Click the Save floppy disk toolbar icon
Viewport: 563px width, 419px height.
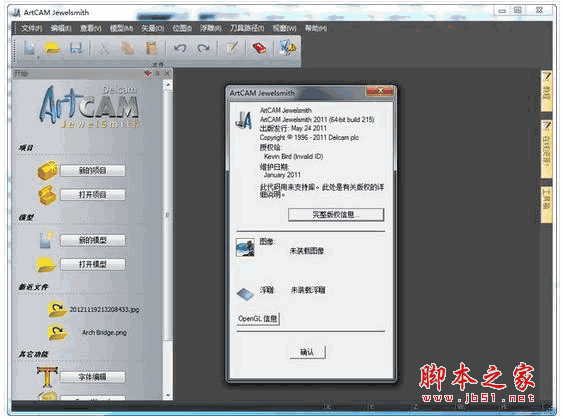pos(76,48)
